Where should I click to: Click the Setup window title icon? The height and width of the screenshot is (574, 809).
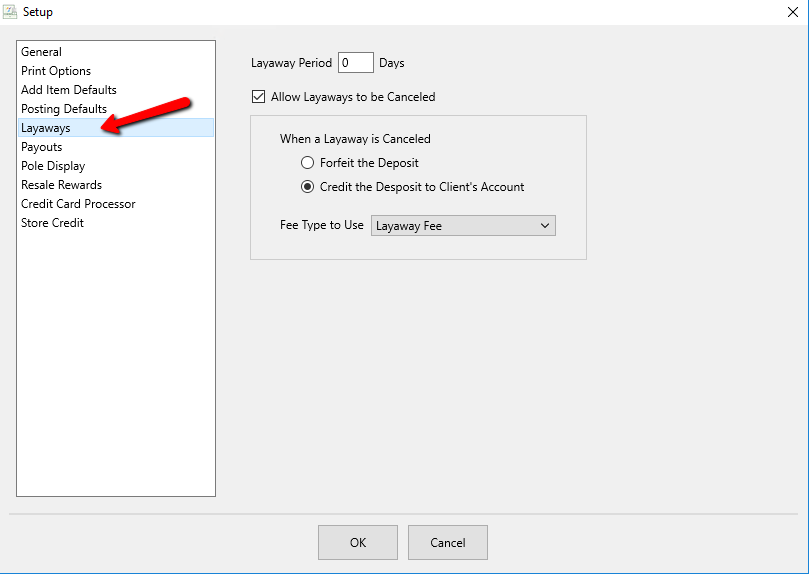coord(10,11)
